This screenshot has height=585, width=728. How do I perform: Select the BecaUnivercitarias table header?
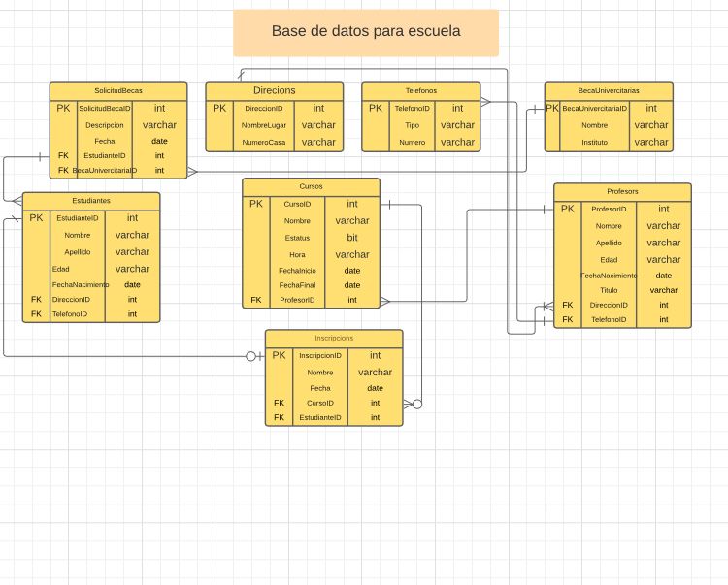(x=608, y=90)
